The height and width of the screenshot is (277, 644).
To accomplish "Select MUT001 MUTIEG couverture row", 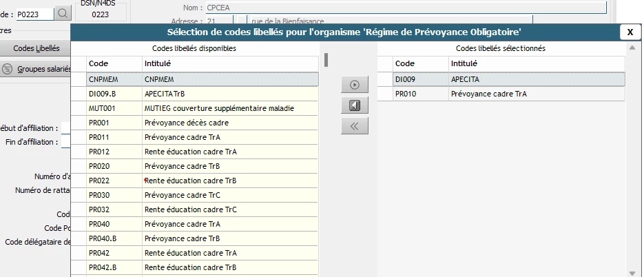I will [202, 108].
